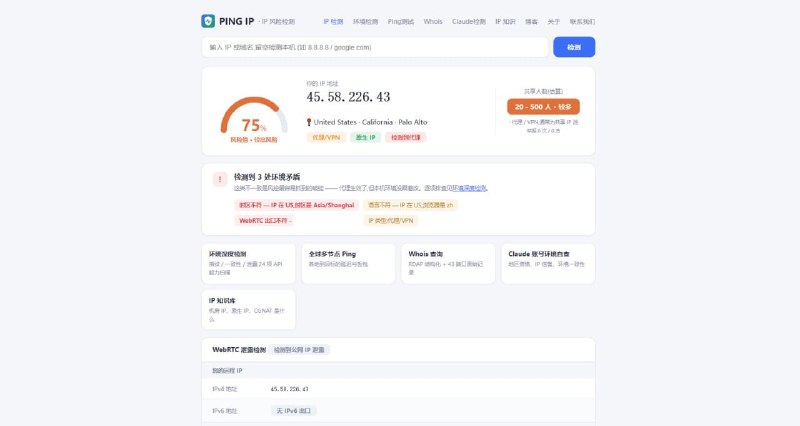This screenshot has width=800, height=426.
Task: Open the 关于 nav item
Action: click(554, 21)
